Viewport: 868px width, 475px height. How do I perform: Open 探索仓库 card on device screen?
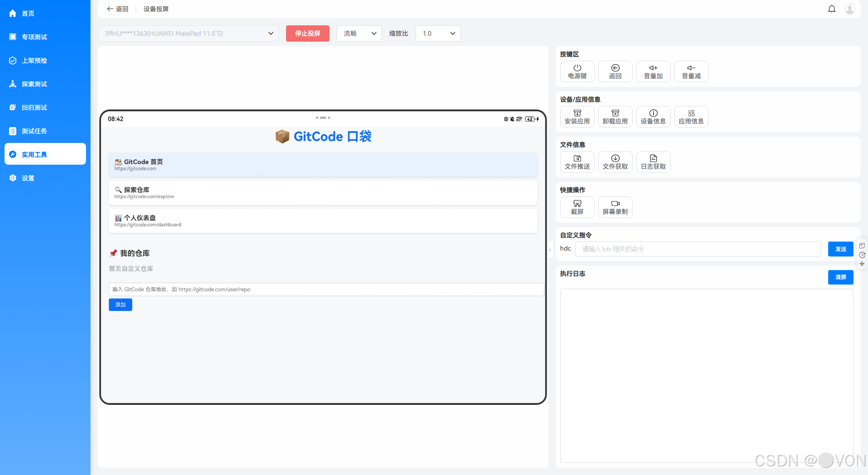(x=323, y=193)
